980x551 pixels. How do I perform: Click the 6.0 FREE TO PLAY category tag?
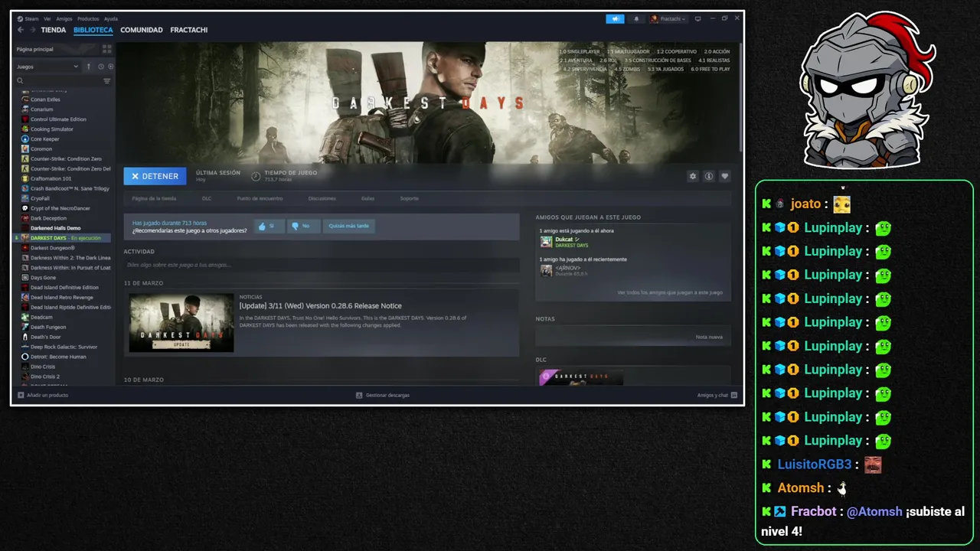[x=710, y=69]
